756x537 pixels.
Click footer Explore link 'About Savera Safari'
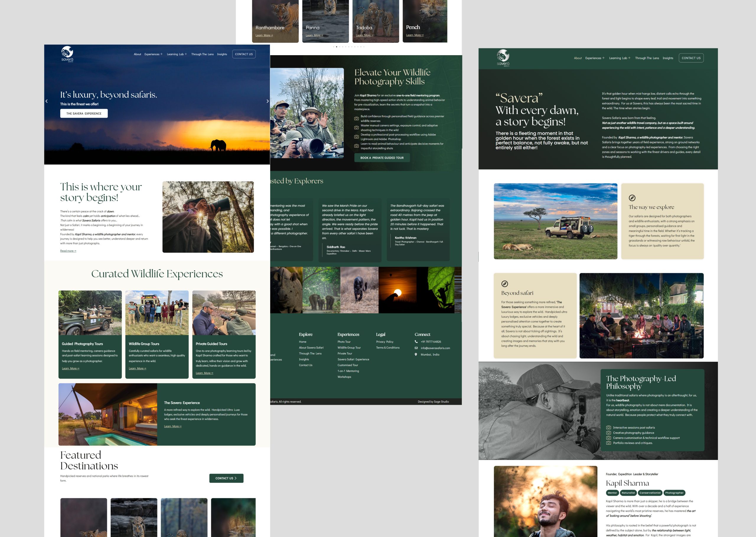(x=311, y=348)
